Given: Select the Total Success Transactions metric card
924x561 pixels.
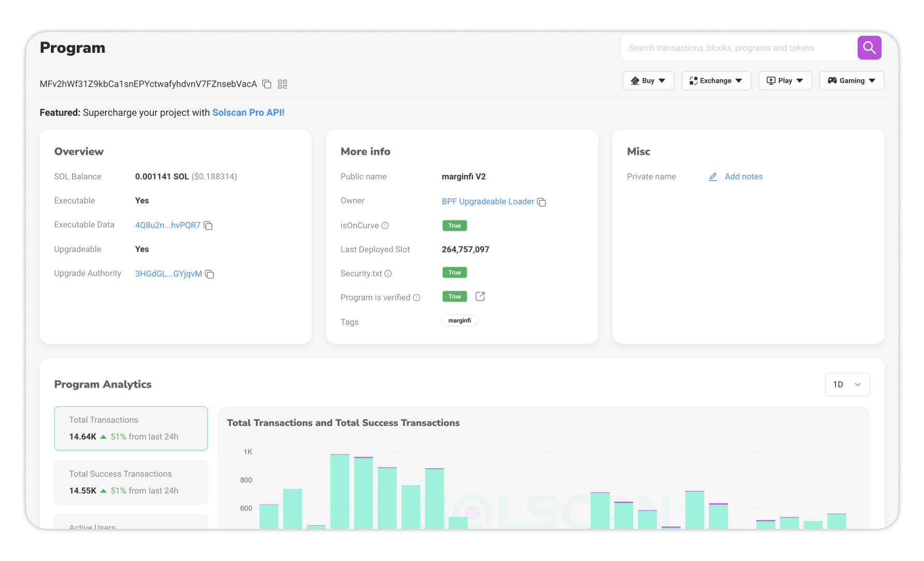Looking at the screenshot, I should (x=131, y=482).
